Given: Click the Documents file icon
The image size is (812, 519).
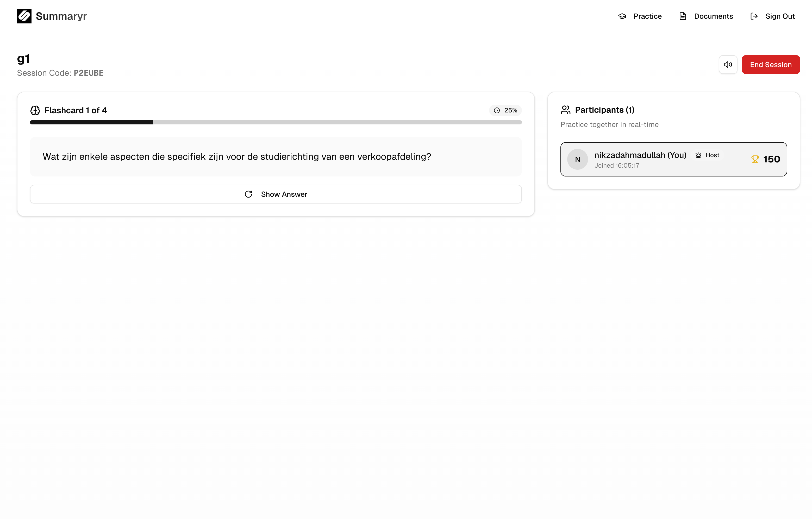Looking at the screenshot, I should 683,16.
